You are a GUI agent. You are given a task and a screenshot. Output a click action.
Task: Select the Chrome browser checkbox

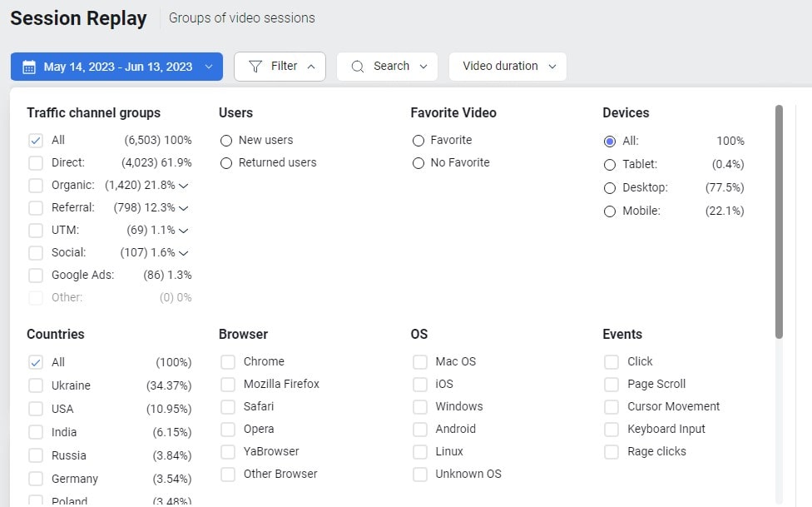tap(228, 362)
